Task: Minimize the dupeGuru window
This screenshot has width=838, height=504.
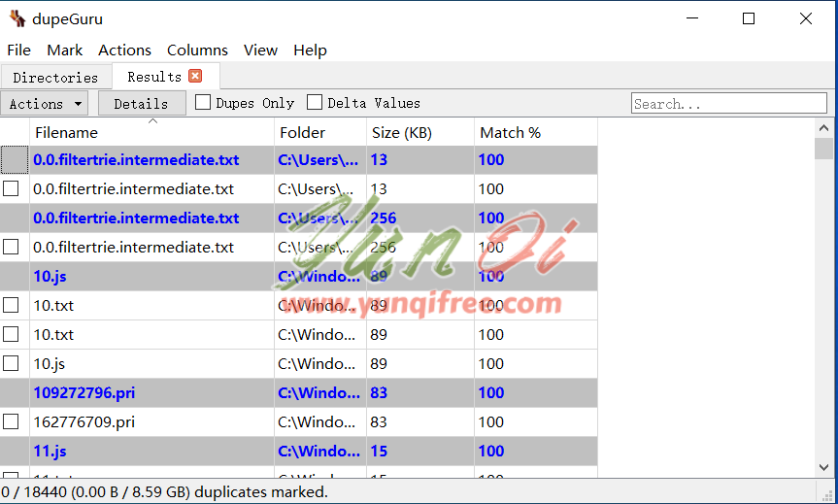Action: 692,18
